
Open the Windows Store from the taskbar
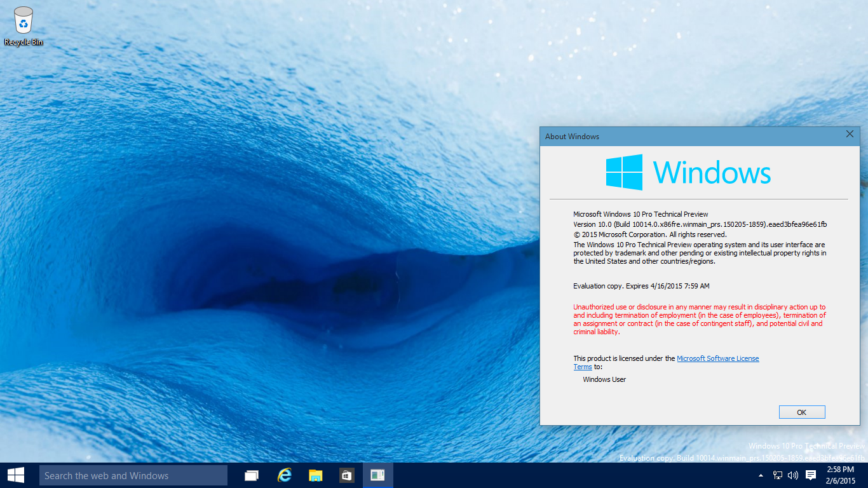point(346,475)
